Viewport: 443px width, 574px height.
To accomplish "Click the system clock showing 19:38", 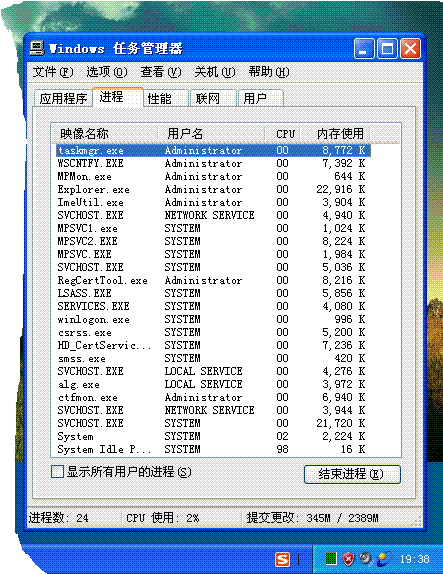I will click(x=414, y=559).
